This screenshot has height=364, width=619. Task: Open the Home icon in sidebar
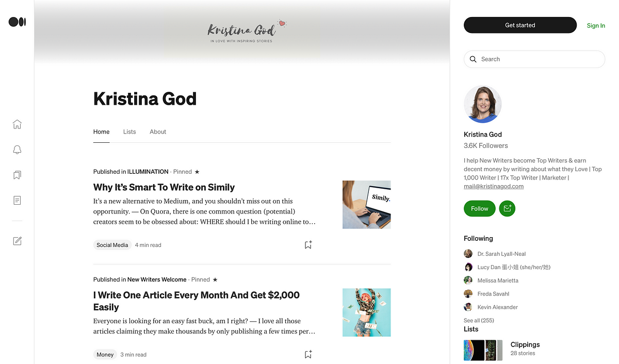click(x=17, y=124)
